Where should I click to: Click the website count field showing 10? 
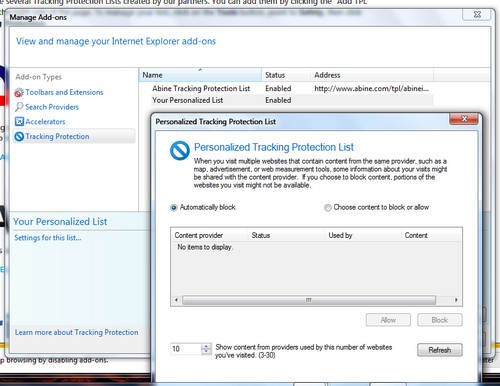pyautogui.click(x=186, y=349)
